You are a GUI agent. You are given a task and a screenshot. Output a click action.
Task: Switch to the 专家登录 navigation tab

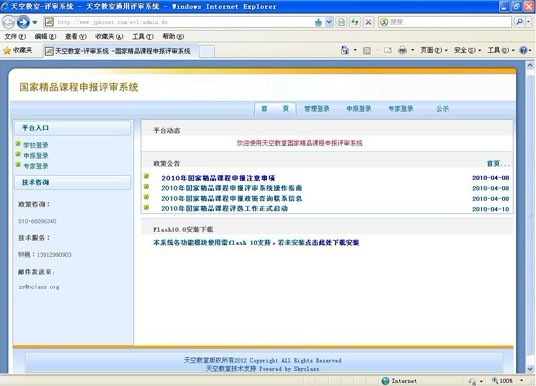(401, 109)
